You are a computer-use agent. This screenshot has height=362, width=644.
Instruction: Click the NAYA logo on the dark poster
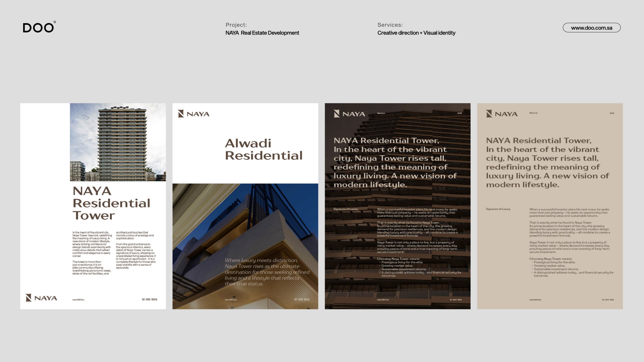[x=349, y=114]
